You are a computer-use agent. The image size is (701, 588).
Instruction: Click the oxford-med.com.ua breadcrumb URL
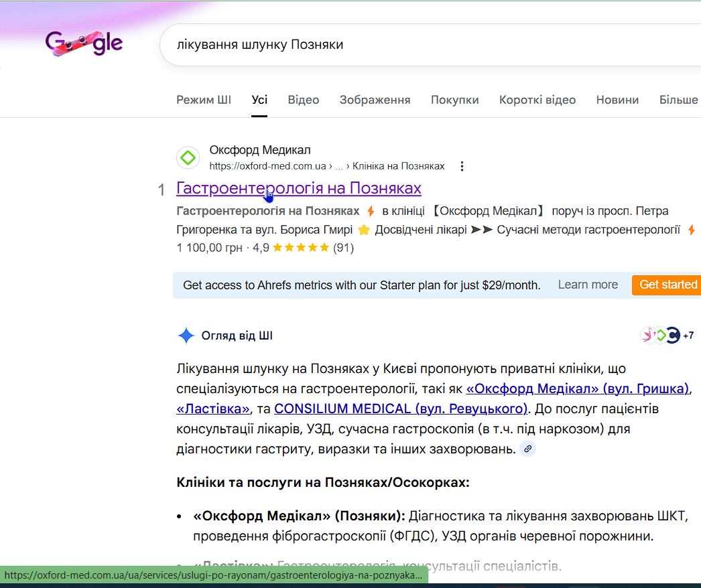pos(327,166)
